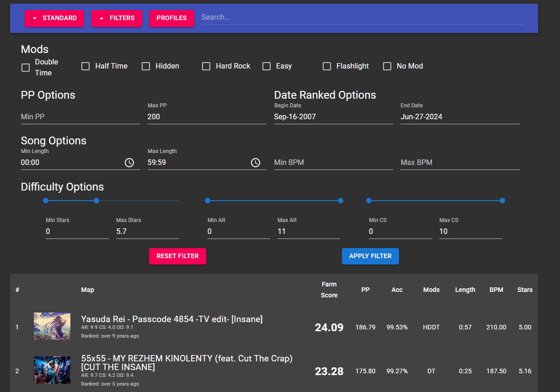
Task: Click the Min CS slider handle
Action: 369,201
